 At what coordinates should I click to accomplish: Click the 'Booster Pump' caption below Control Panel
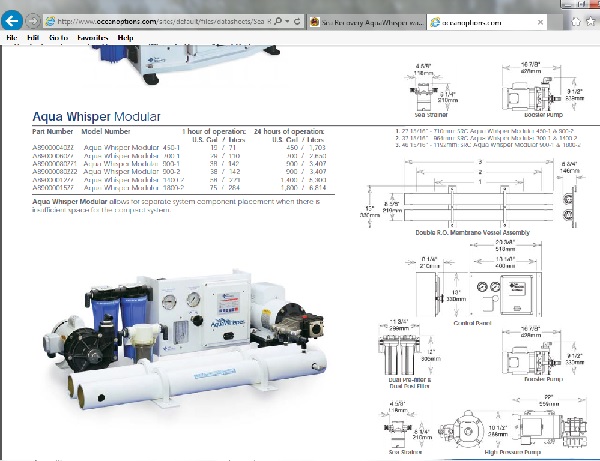543,379
